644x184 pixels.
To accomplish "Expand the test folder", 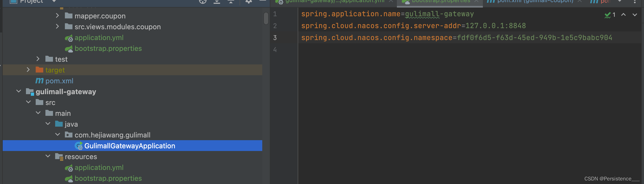I will [x=38, y=59].
